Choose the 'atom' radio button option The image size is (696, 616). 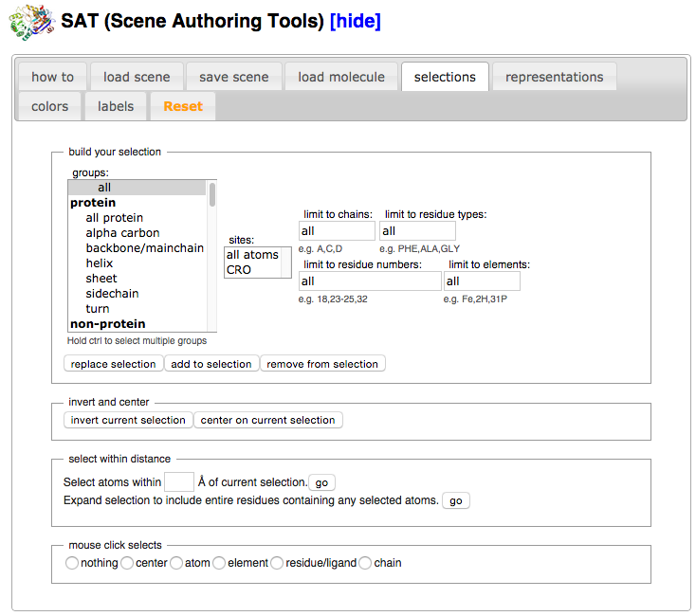(176, 563)
